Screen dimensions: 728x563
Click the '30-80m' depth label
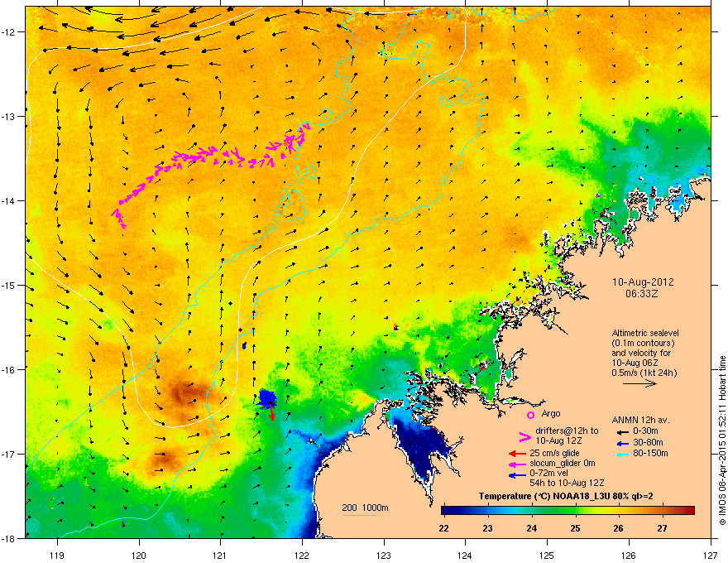point(648,442)
